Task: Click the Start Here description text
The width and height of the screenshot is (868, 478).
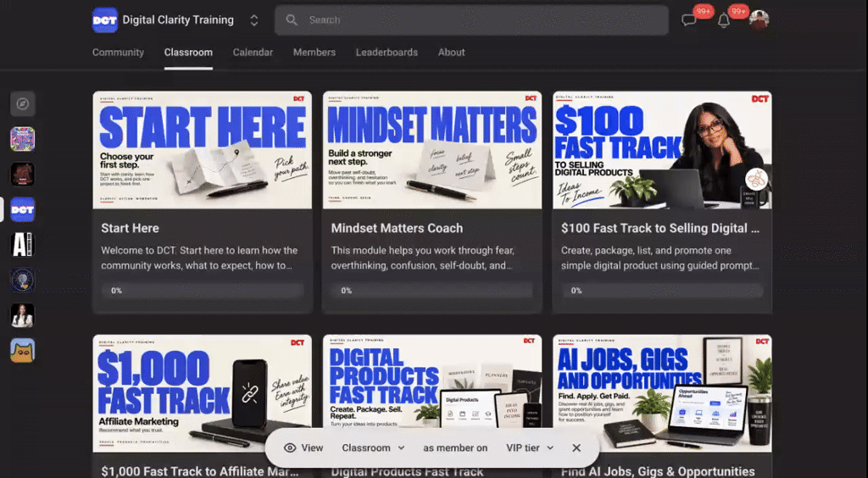Action: point(199,258)
